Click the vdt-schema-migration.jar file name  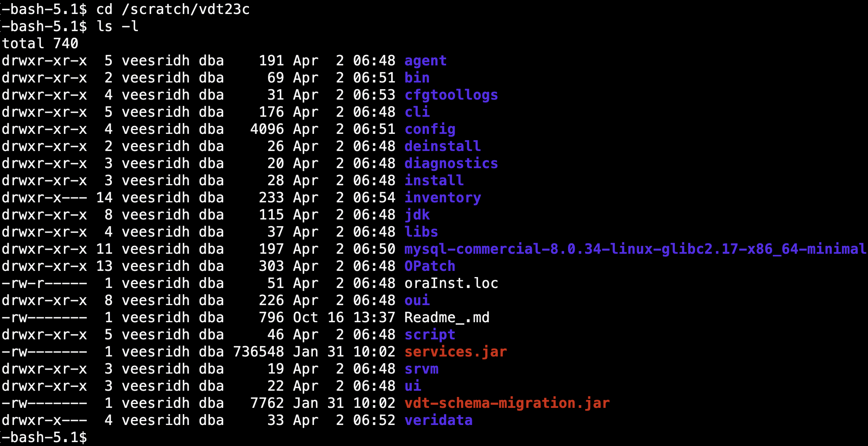pos(507,404)
